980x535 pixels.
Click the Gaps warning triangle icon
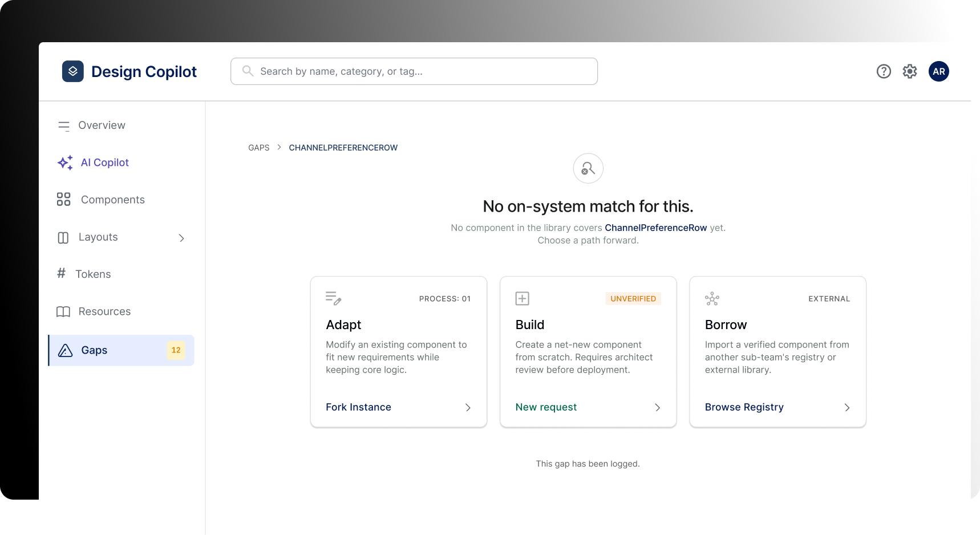click(x=66, y=350)
